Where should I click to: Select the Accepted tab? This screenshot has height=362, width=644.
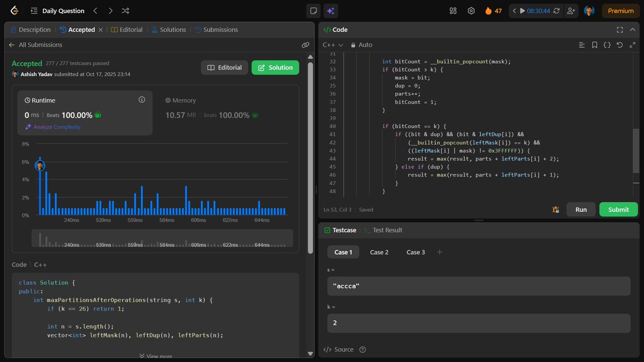click(77, 29)
